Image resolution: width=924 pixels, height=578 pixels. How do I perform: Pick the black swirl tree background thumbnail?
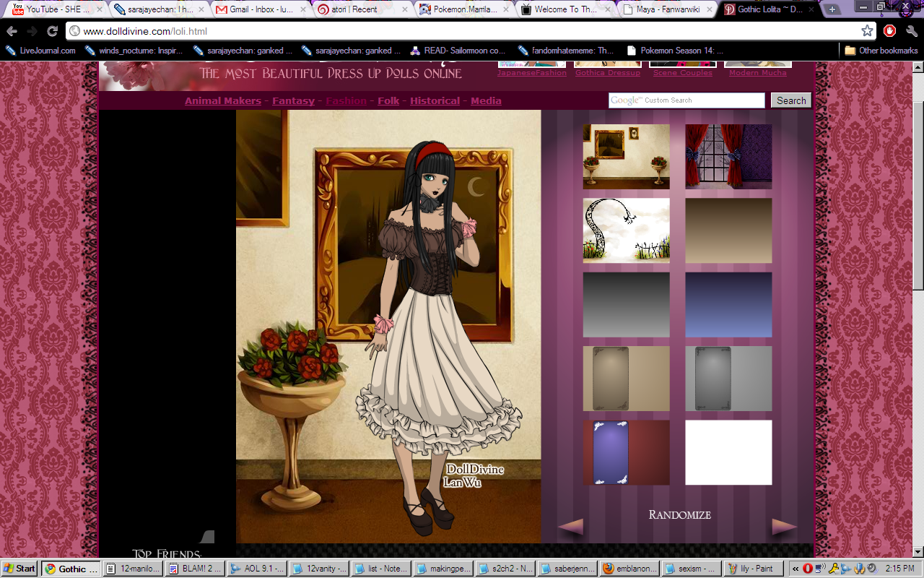[x=626, y=230]
